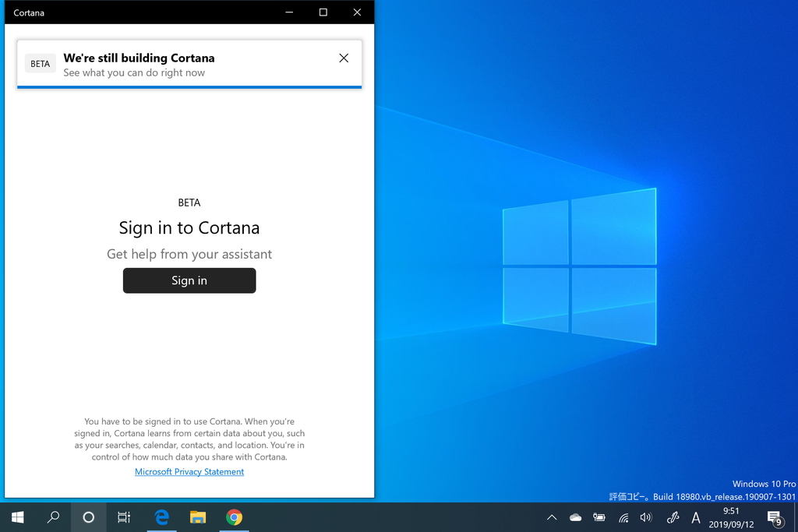The width and height of the screenshot is (798, 532).
Task: Open the Action Center notifications
Action: (x=775, y=517)
